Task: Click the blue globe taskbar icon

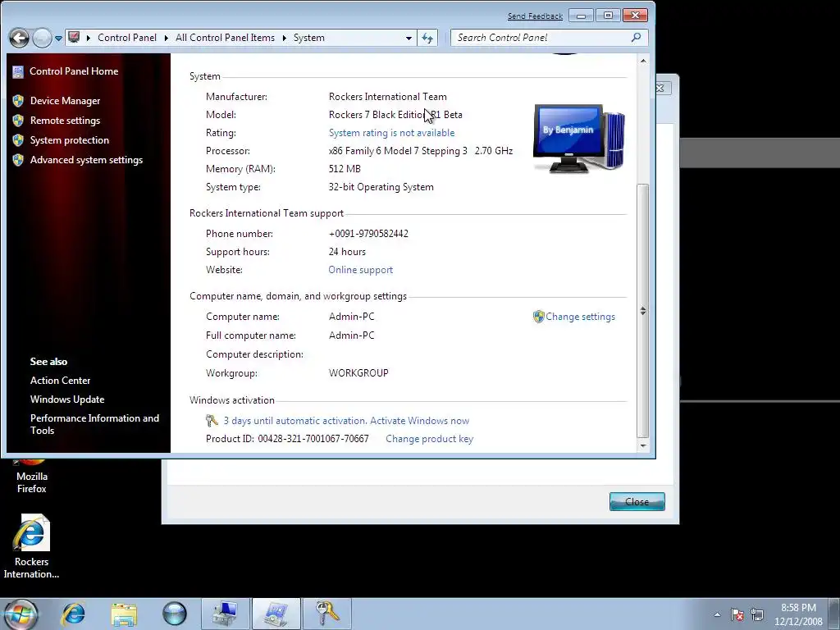Action: [175, 614]
